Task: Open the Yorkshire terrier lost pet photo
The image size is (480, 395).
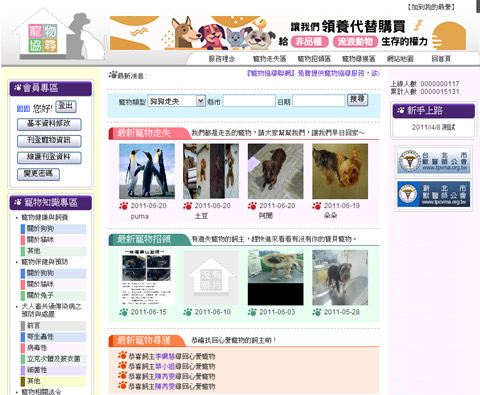Action: click(x=340, y=171)
